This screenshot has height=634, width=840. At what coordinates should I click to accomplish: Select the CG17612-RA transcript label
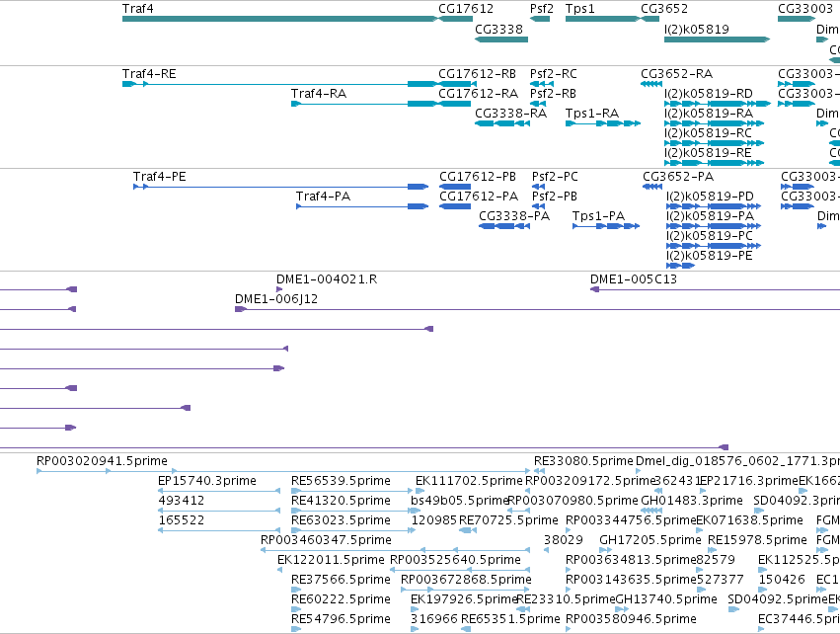point(478,93)
